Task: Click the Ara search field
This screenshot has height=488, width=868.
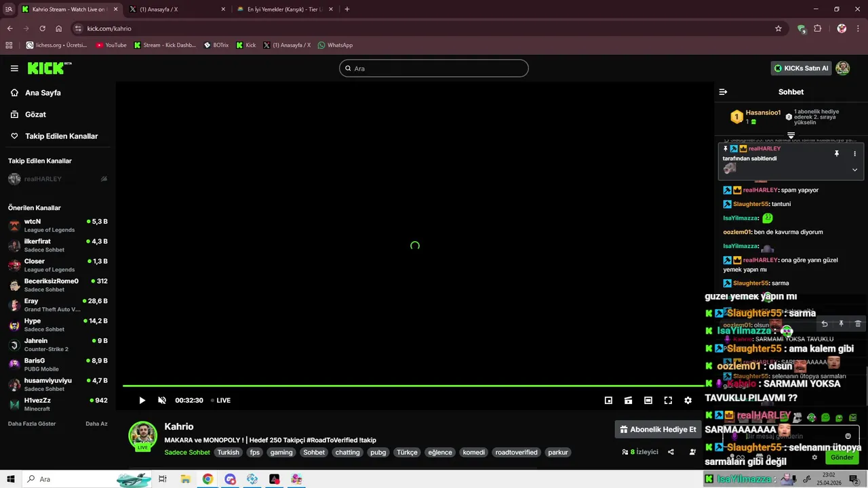Action: pyautogui.click(x=434, y=68)
